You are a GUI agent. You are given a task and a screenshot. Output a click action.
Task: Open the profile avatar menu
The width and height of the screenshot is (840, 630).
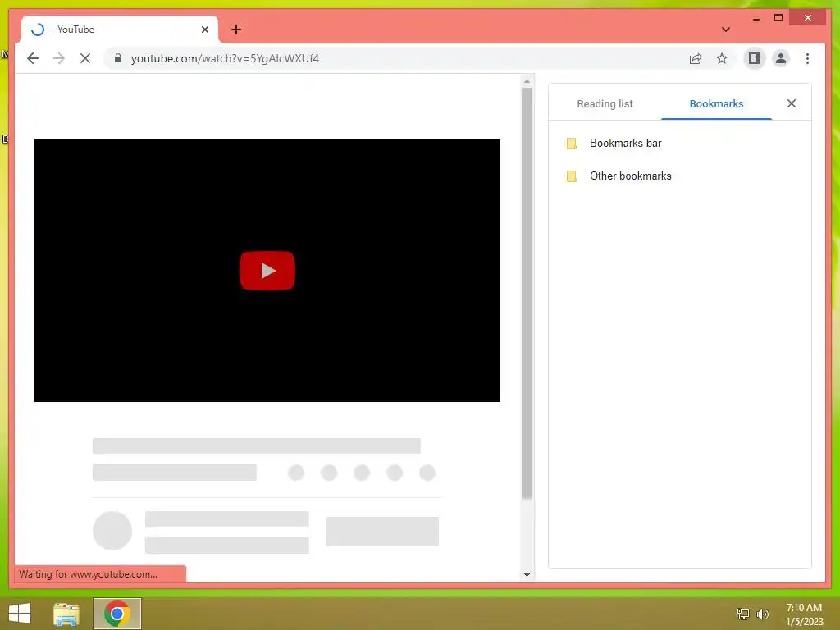(x=781, y=58)
